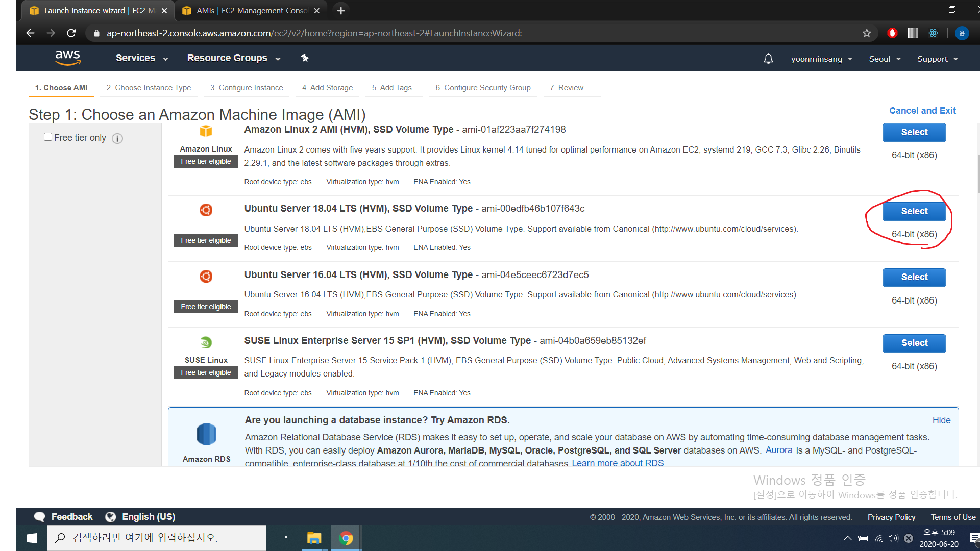Screen dimensions: 980x551
Task: Click Cancel and Exit link
Action: tap(922, 111)
